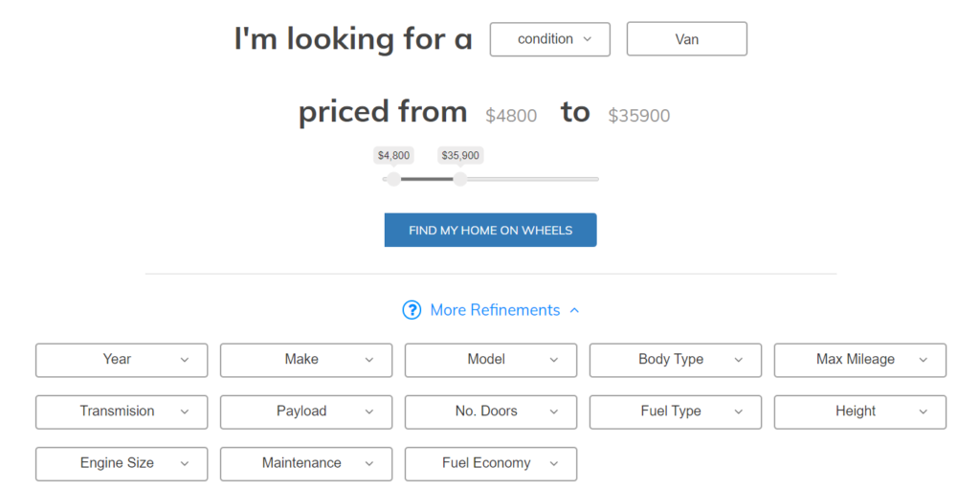Screen dimensions: 980x489
Task: Click the Find My Home On Wheels button
Action: tap(490, 230)
